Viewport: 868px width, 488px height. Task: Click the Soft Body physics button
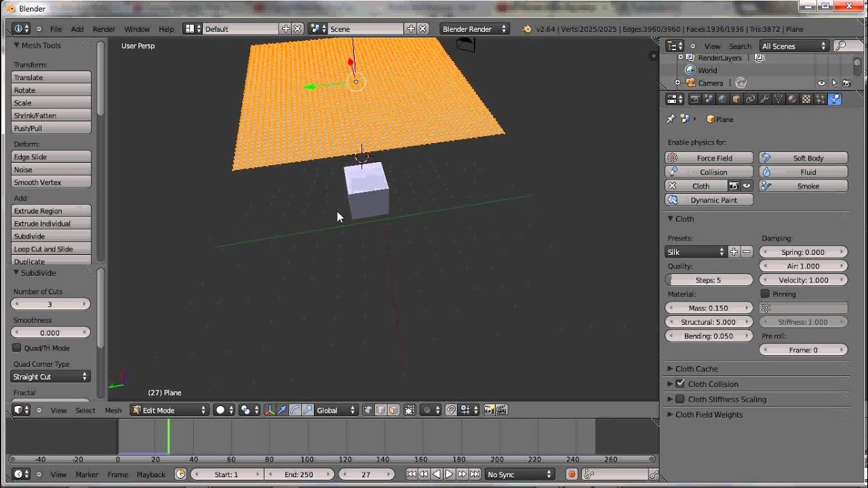[803, 158]
